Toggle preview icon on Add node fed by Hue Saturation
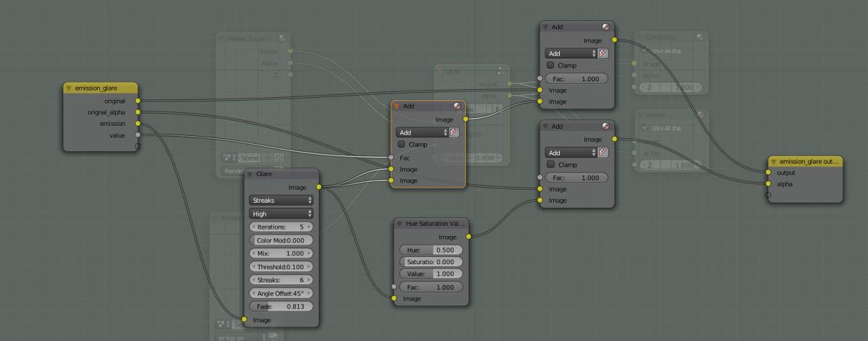 pos(605,126)
